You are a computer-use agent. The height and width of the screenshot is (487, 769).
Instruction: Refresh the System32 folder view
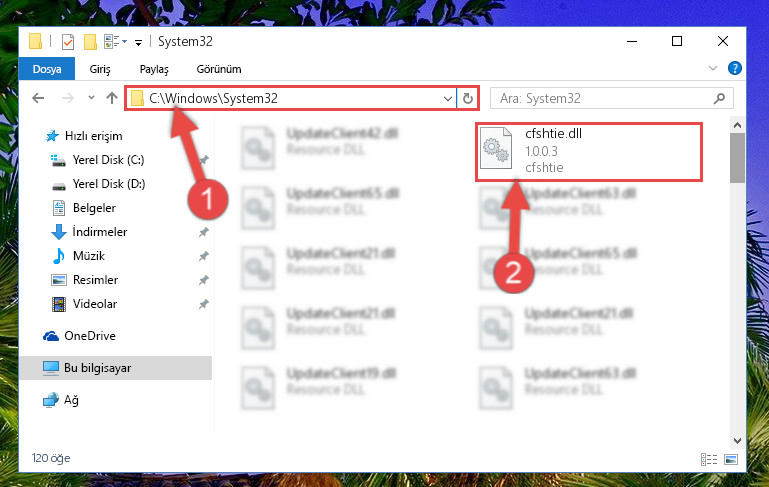point(467,99)
